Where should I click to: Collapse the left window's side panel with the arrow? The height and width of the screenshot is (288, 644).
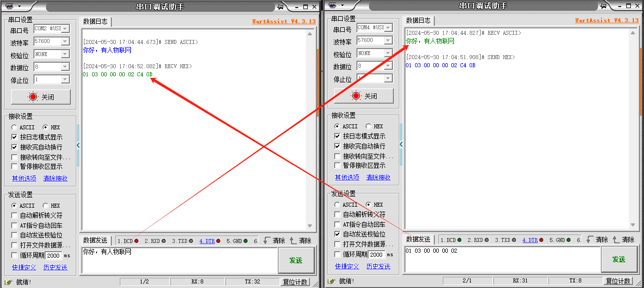[x=78, y=146]
